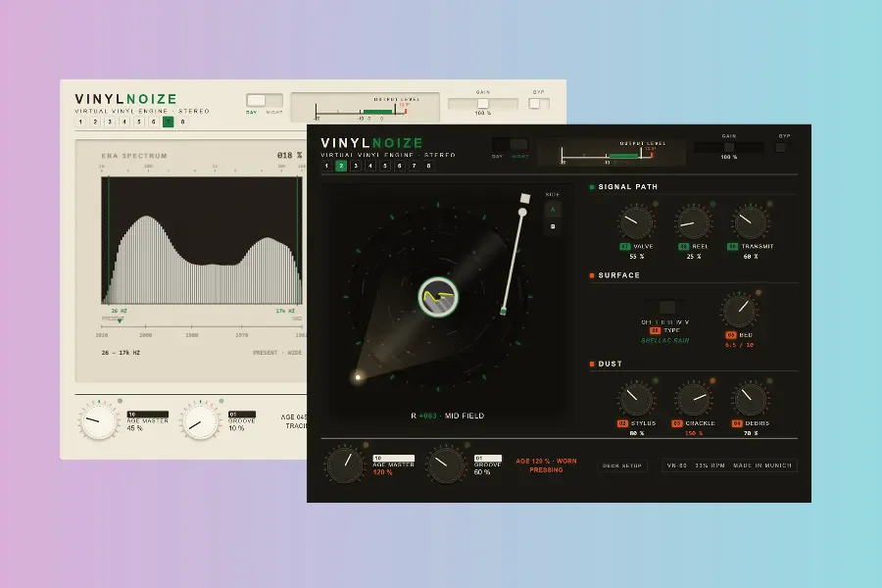The width and height of the screenshot is (882, 588).
Task: Click the Groove knob in dark window
Action: pyautogui.click(x=446, y=465)
